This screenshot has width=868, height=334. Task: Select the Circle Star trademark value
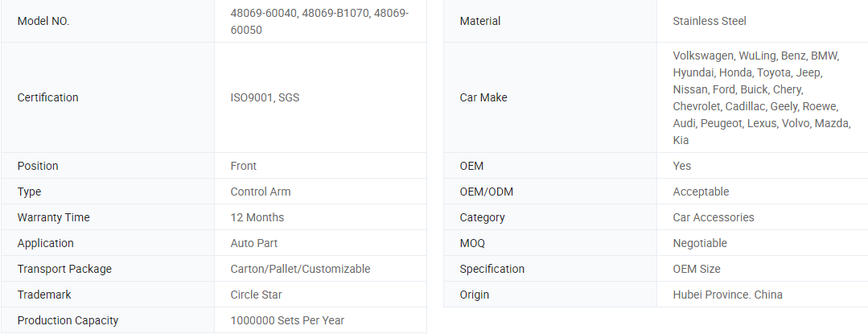pyautogui.click(x=256, y=295)
